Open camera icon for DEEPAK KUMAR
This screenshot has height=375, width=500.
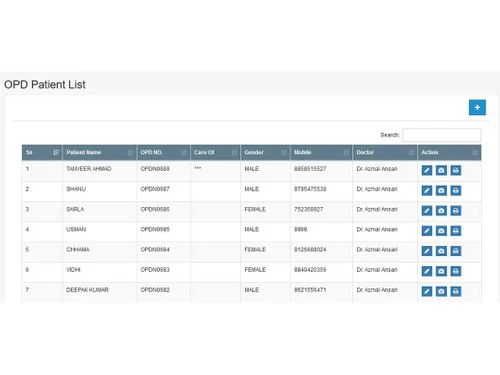pyautogui.click(x=441, y=291)
